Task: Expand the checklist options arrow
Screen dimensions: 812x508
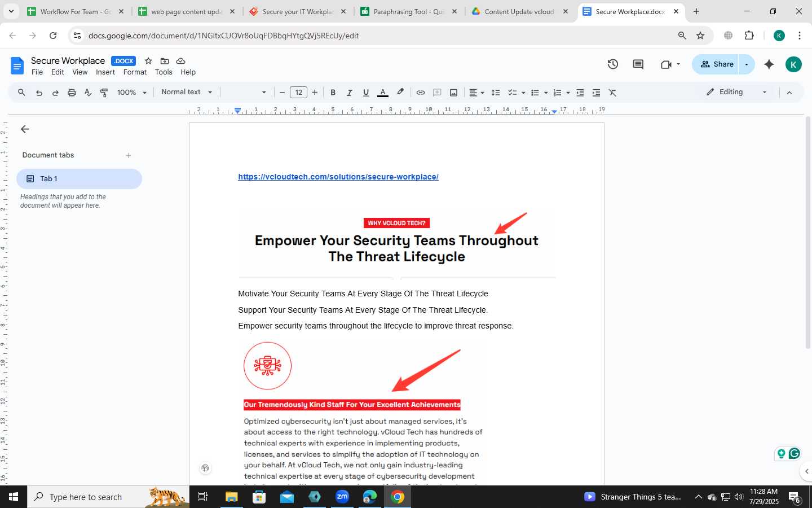Action: point(523,93)
